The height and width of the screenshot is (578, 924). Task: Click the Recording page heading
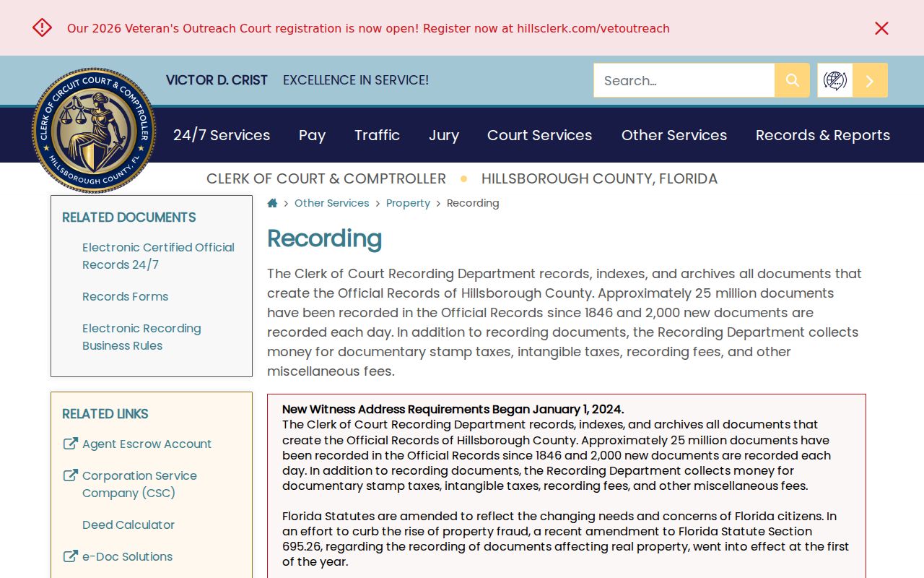(x=324, y=238)
